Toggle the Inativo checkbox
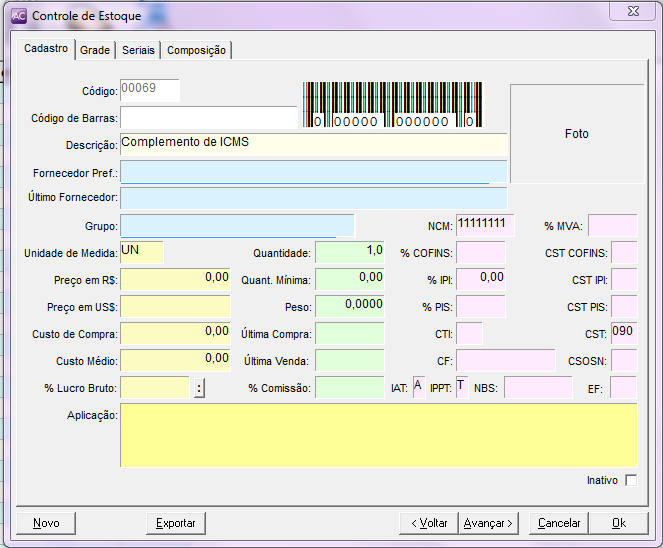 pyautogui.click(x=630, y=480)
